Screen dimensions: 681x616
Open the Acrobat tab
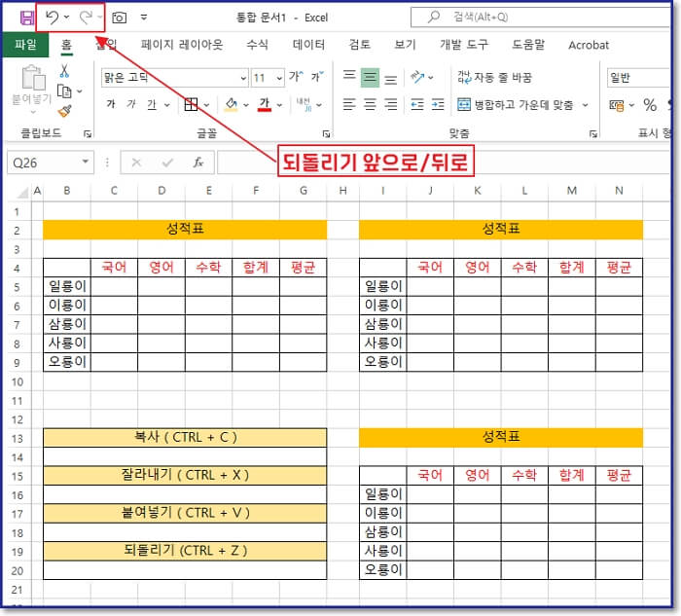pyautogui.click(x=589, y=45)
